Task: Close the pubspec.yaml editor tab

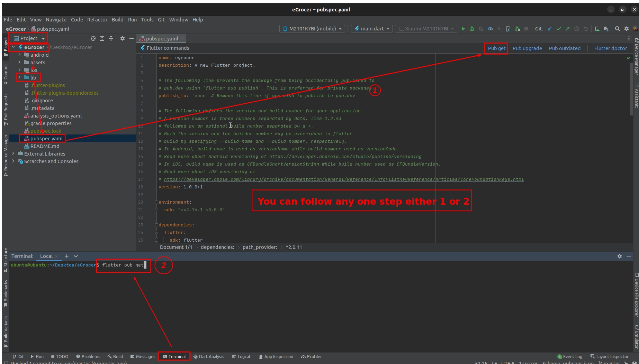Action: pos(182,38)
